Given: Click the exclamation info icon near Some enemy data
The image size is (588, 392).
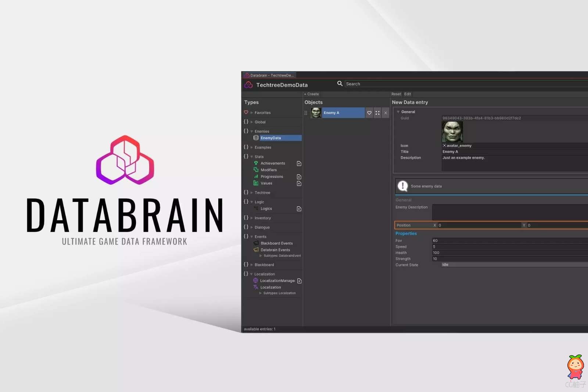Looking at the screenshot, I should coord(403,186).
